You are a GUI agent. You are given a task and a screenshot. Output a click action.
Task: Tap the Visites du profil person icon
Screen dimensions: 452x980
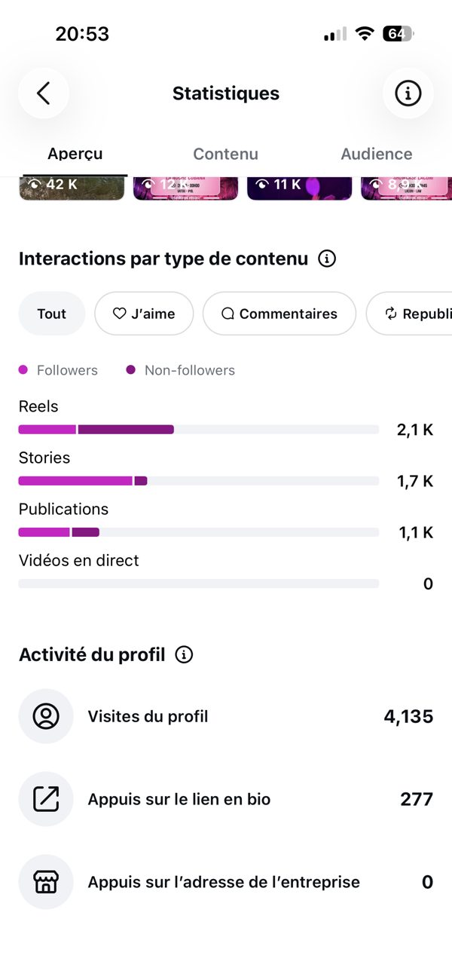(x=46, y=716)
